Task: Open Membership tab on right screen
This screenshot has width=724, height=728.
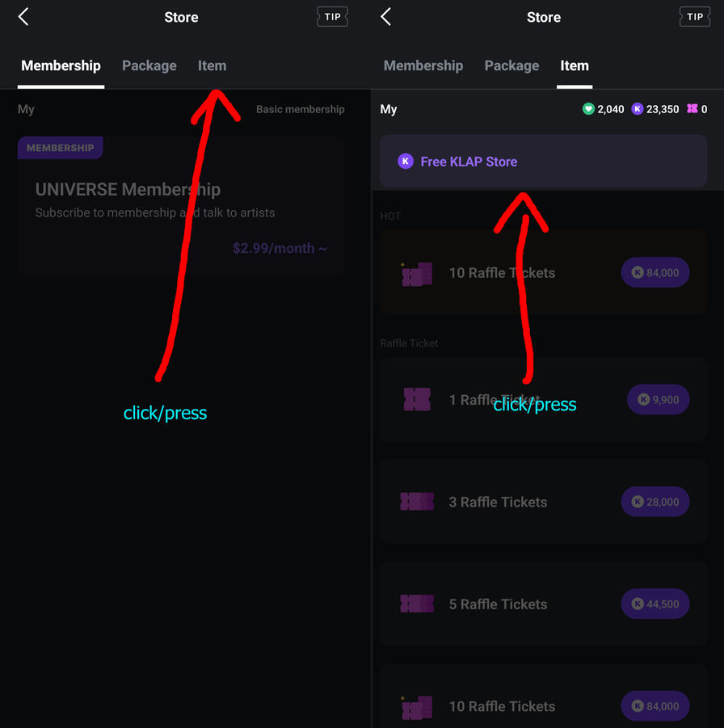Action: [x=423, y=66]
